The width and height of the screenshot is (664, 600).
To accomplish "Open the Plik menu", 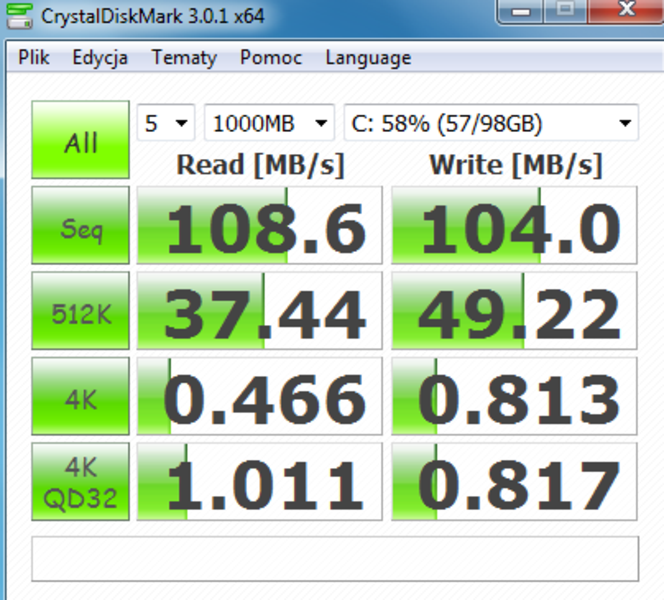I will click(x=34, y=58).
